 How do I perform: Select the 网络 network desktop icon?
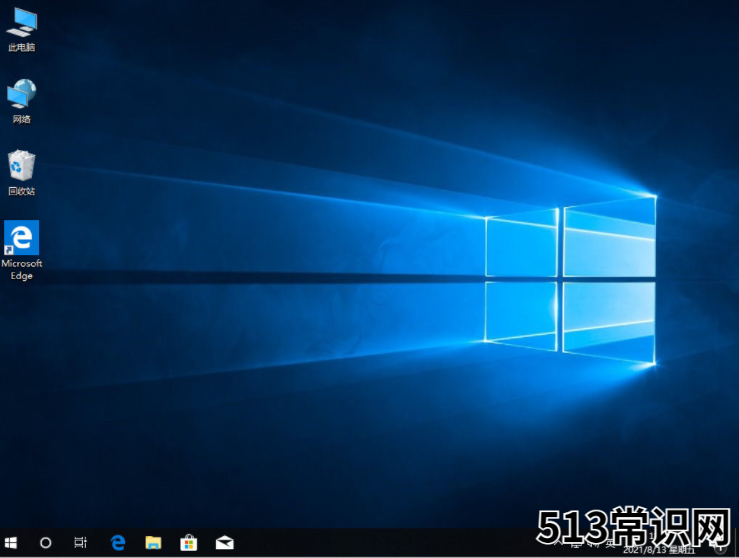pos(22,101)
